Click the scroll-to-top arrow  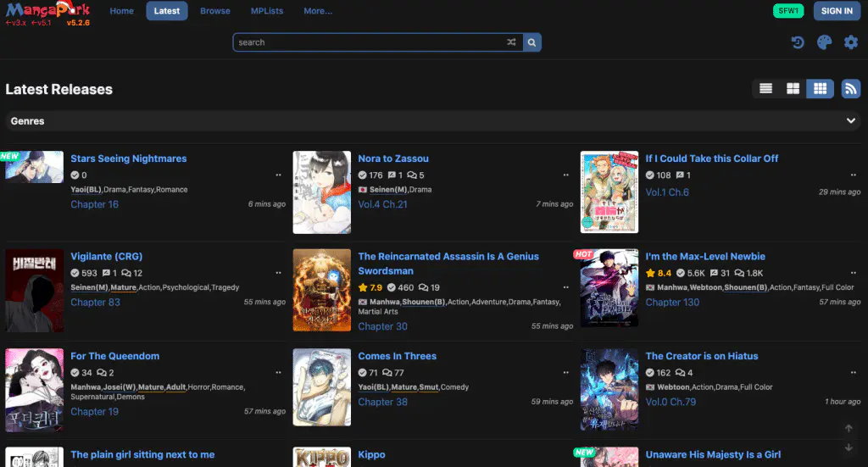tap(848, 428)
